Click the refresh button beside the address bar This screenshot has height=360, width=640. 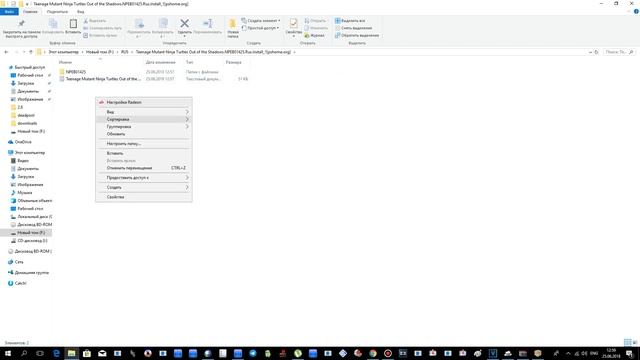[x=596, y=52]
